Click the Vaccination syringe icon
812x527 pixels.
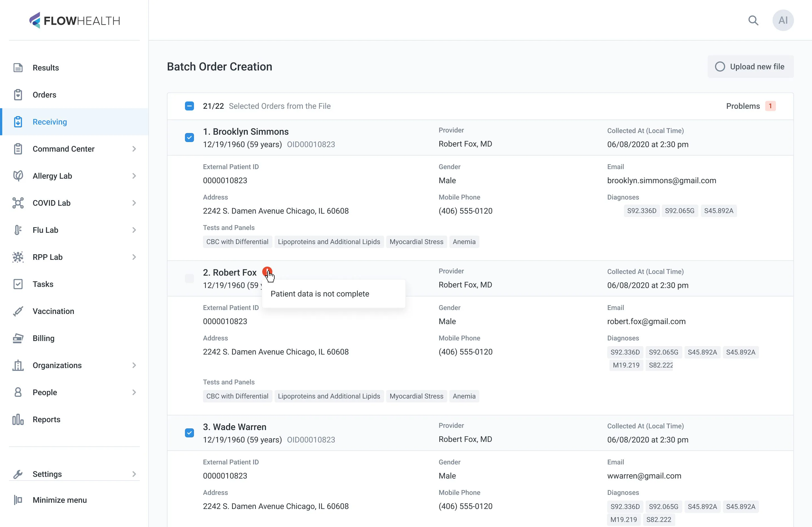click(18, 311)
